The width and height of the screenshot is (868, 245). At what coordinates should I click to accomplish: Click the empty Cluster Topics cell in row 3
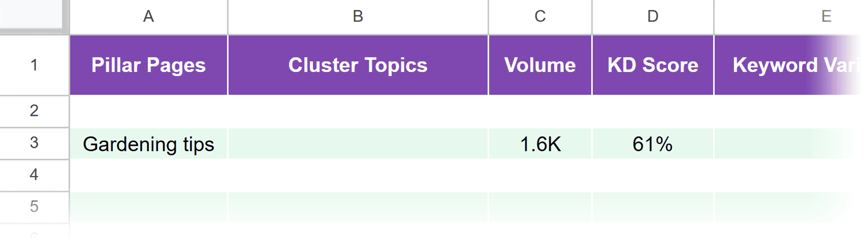[358, 144]
